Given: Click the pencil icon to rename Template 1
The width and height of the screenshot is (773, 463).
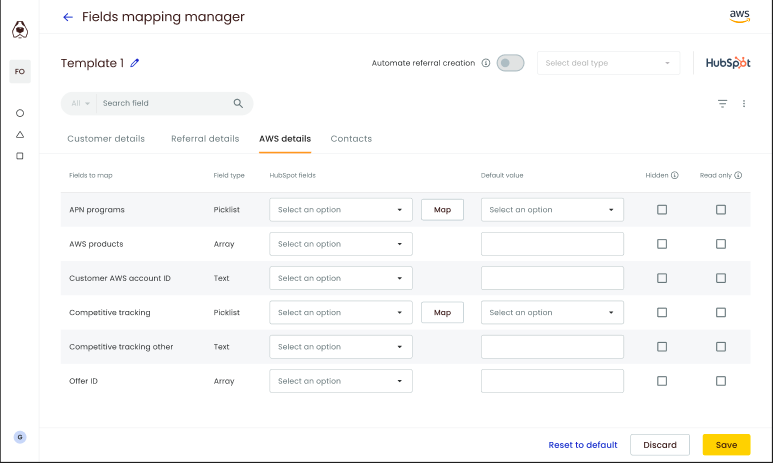Looking at the screenshot, I should (x=135, y=63).
